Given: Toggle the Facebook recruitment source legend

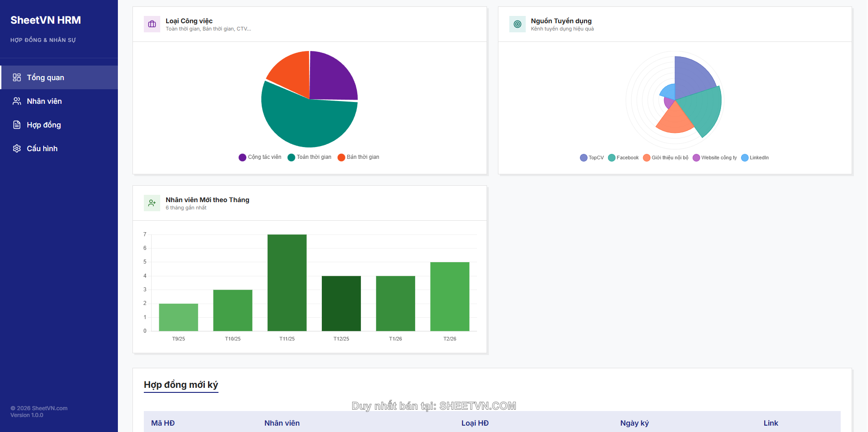Looking at the screenshot, I should (624, 158).
